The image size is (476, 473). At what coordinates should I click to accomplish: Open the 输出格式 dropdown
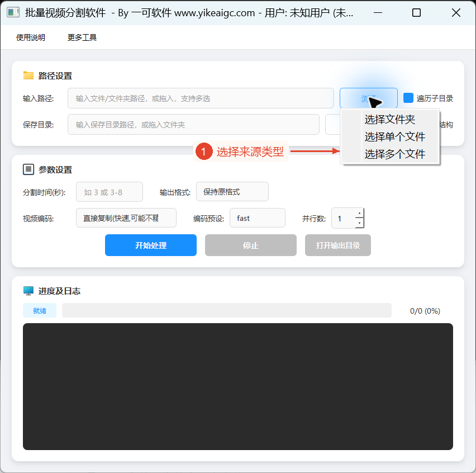232,192
